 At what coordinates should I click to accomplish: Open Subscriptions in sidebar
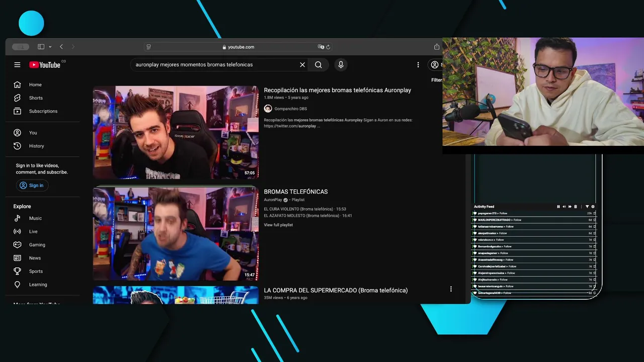tap(42, 111)
